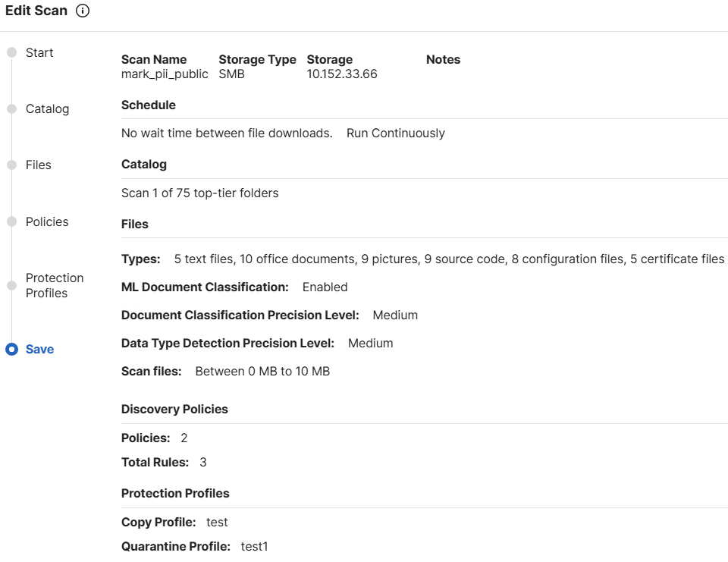Image resolution: width=728 pixels, height=562 pixels.
Task: Click the Copy Profile value test
Action: click(x=217, y=523)
